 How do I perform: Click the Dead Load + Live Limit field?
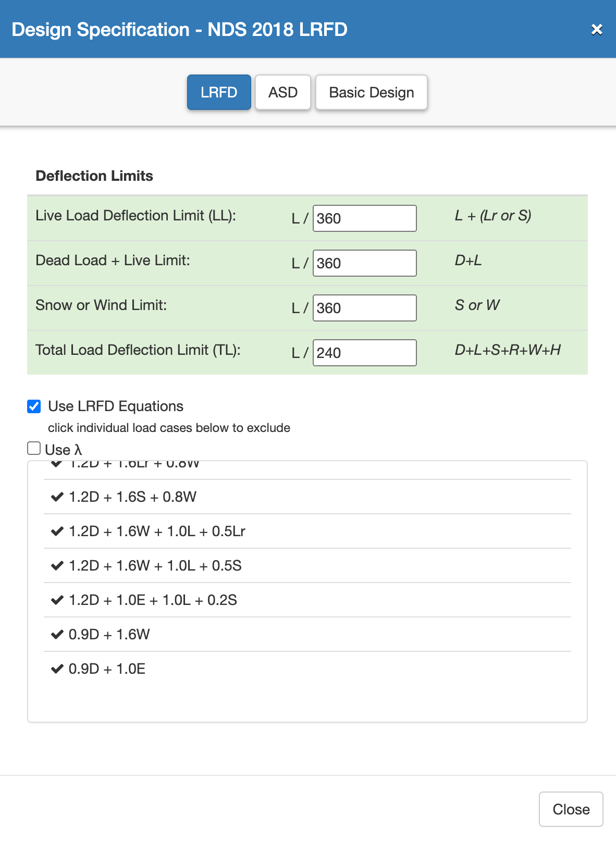coord(364,263)
